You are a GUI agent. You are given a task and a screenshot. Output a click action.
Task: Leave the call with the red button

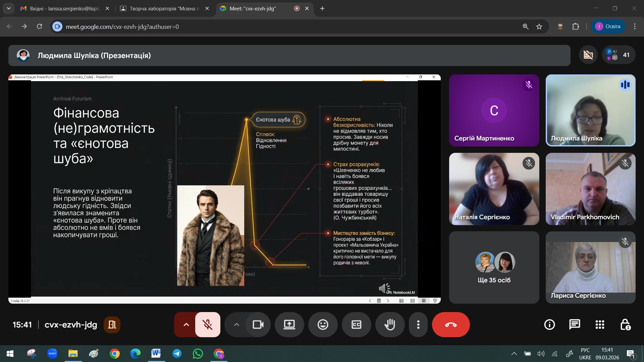click(450, 324)
